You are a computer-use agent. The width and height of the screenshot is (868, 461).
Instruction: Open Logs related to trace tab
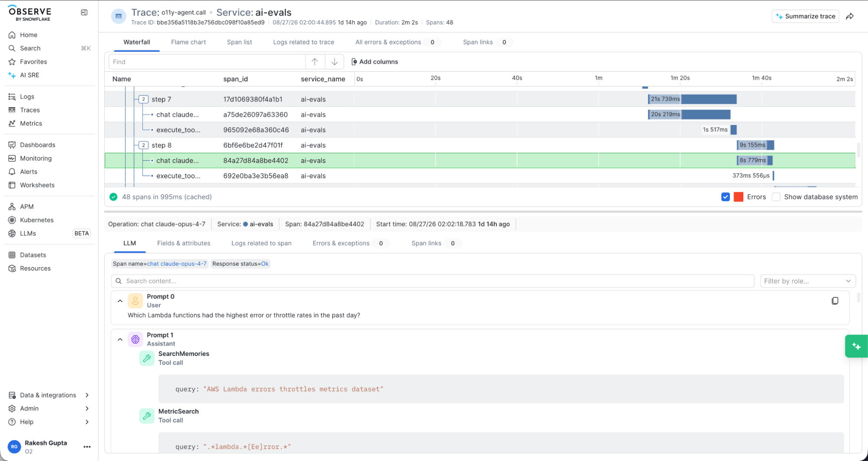(304, 42)
